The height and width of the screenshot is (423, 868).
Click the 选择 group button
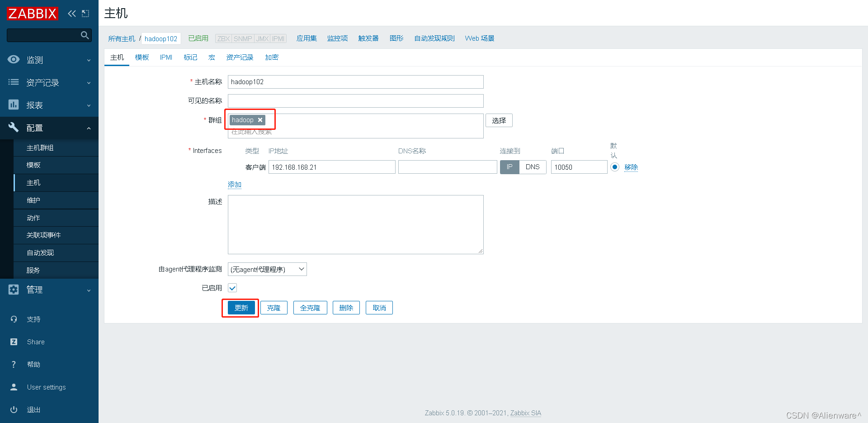tap(499, 120)
